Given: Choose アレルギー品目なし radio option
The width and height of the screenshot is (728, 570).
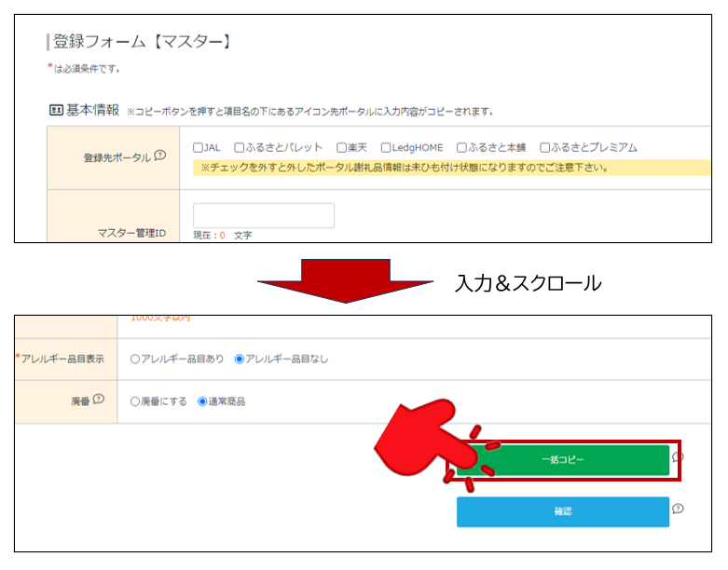Looking at the screenshot, I should (x=240, y=359).
